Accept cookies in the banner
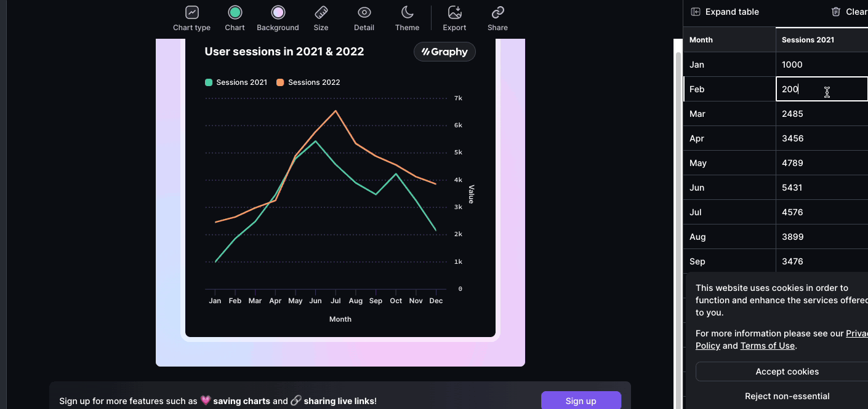 (787, 371)
